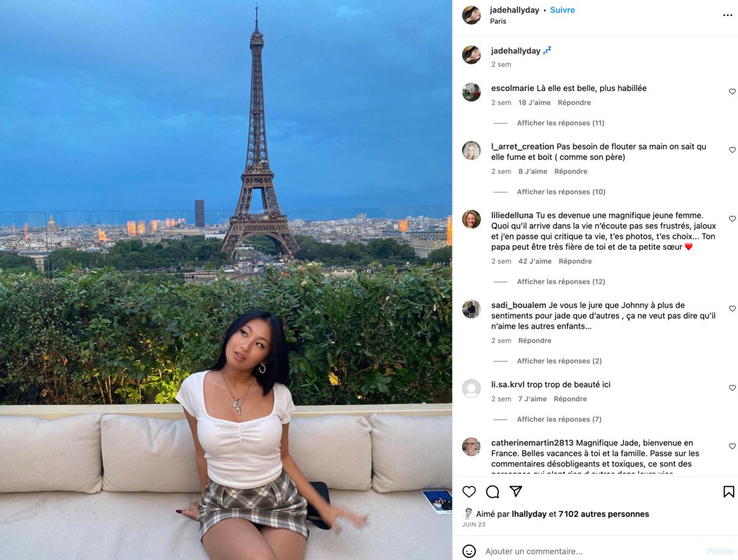Screen dimensions: 738x560
Task: Open the Paris location link
Action: [498, 21]
